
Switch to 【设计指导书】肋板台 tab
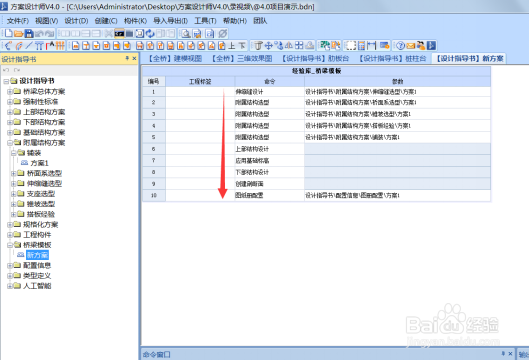point(315,58)
